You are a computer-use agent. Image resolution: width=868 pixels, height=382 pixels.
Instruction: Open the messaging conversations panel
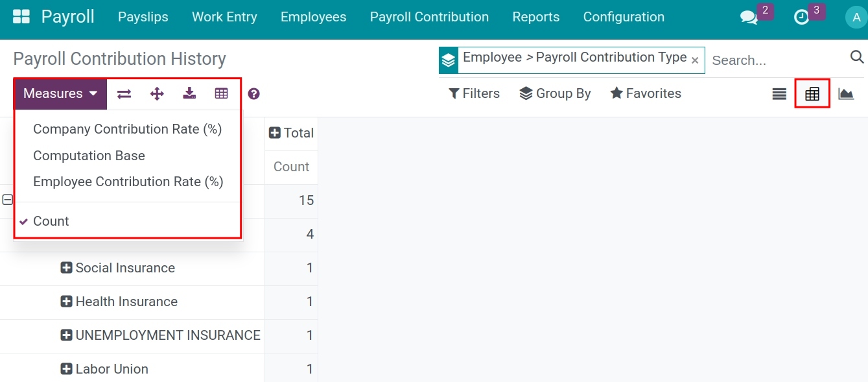click(749, 18)
